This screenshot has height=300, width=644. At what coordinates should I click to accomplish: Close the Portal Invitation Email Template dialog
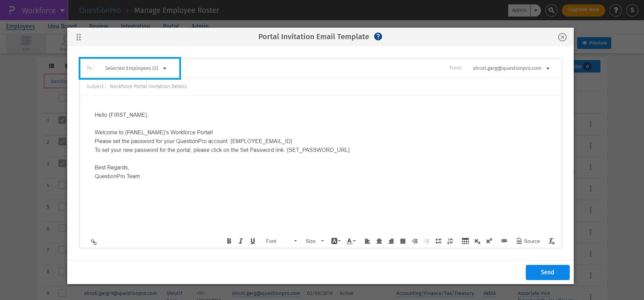pos(562,37)
